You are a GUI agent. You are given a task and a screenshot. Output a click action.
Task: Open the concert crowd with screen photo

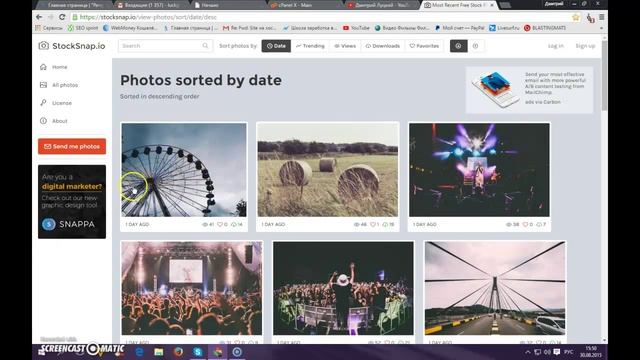point(192,288)
